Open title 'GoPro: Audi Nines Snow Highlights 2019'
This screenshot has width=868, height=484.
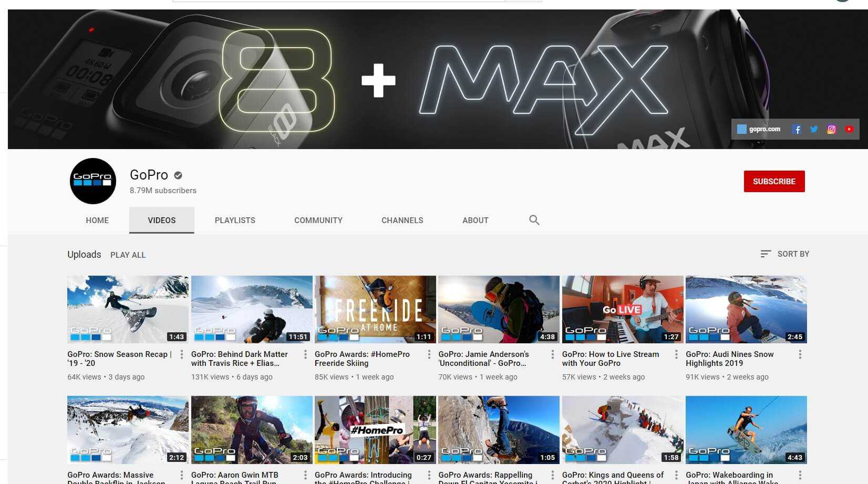click(x=730, y=359)
